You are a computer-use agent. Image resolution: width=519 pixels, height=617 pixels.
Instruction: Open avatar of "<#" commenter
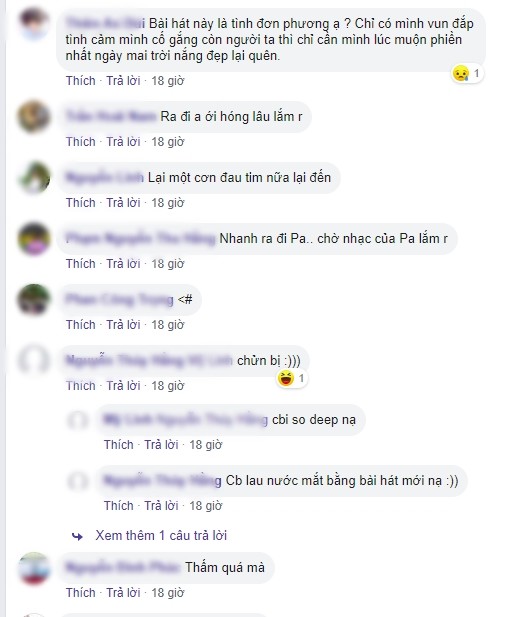34,300
